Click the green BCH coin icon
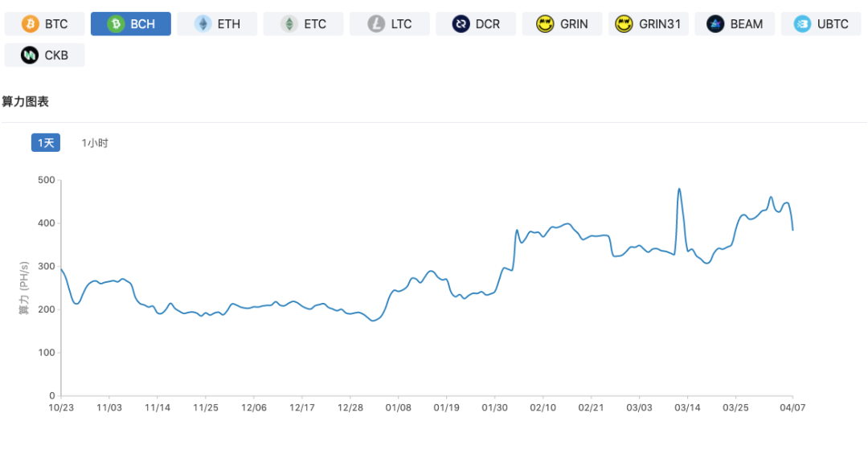 pyautogui.click(x=117, y=24)
